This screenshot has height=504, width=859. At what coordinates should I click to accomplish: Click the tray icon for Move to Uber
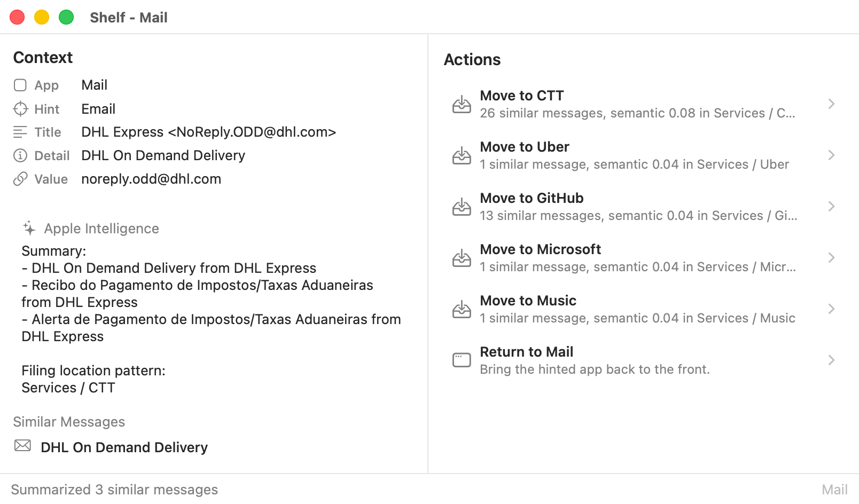point(462,155)
